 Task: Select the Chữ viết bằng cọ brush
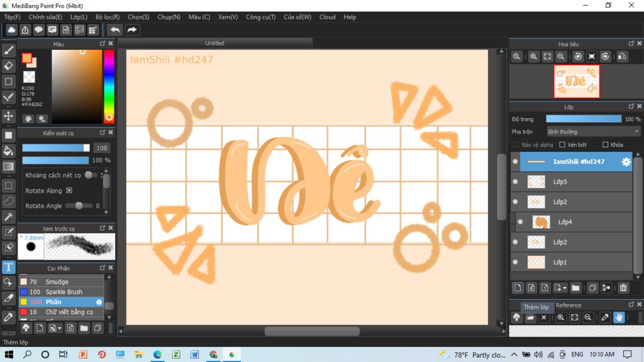[x=62, y=312]
